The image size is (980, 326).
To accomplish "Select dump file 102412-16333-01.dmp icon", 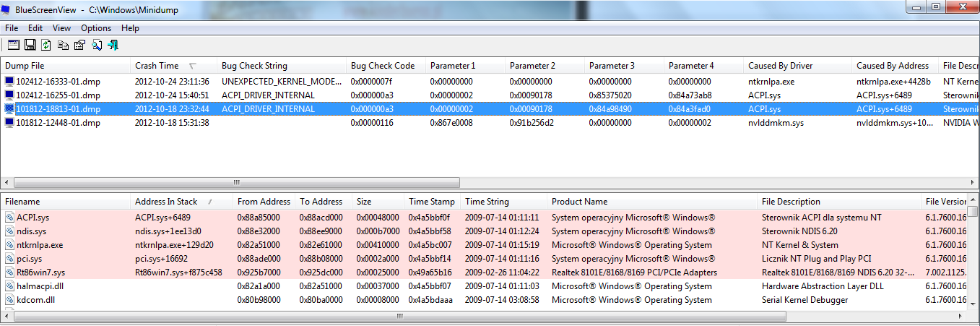I will pyautogui.click(x=9, y=82).
